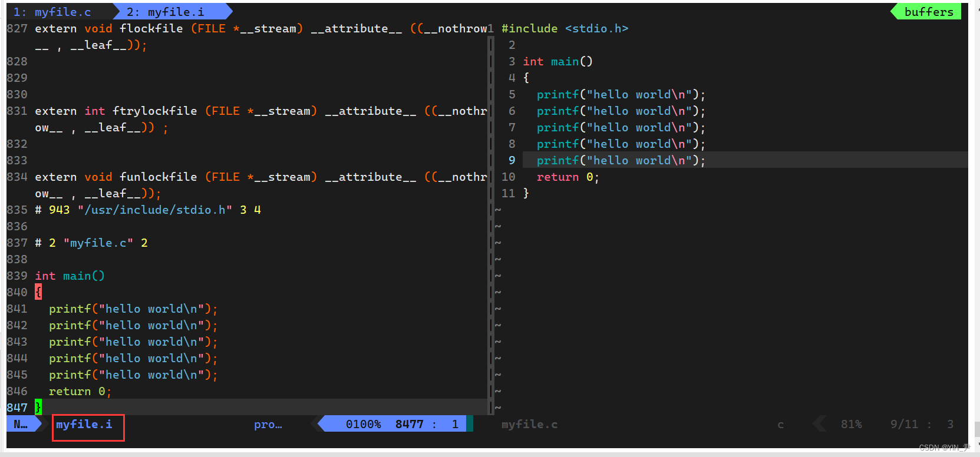Click the printf on line 842
The image size is (980, 457).
point(133,325)
